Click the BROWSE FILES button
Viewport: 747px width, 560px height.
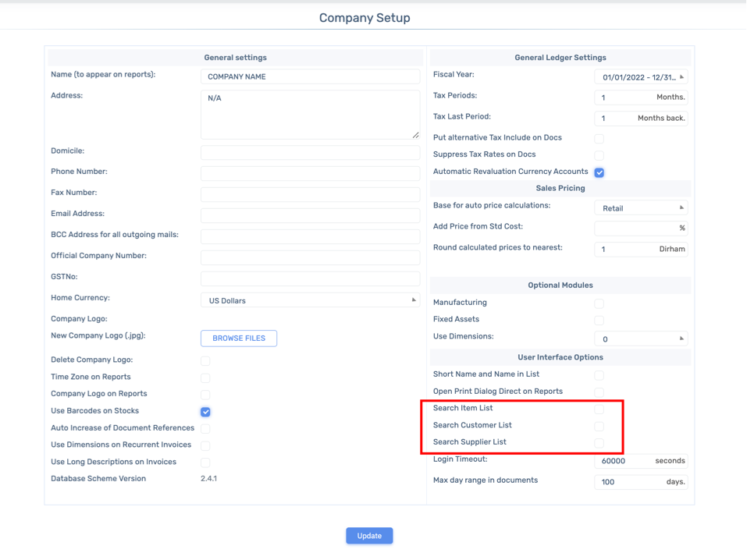point(239,338)
